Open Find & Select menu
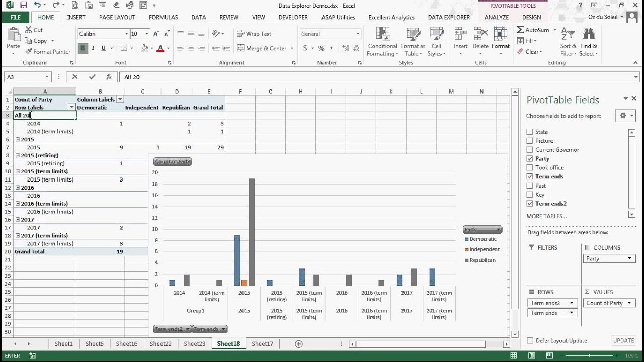Viewport: 644px width, 362px height. 588,42
